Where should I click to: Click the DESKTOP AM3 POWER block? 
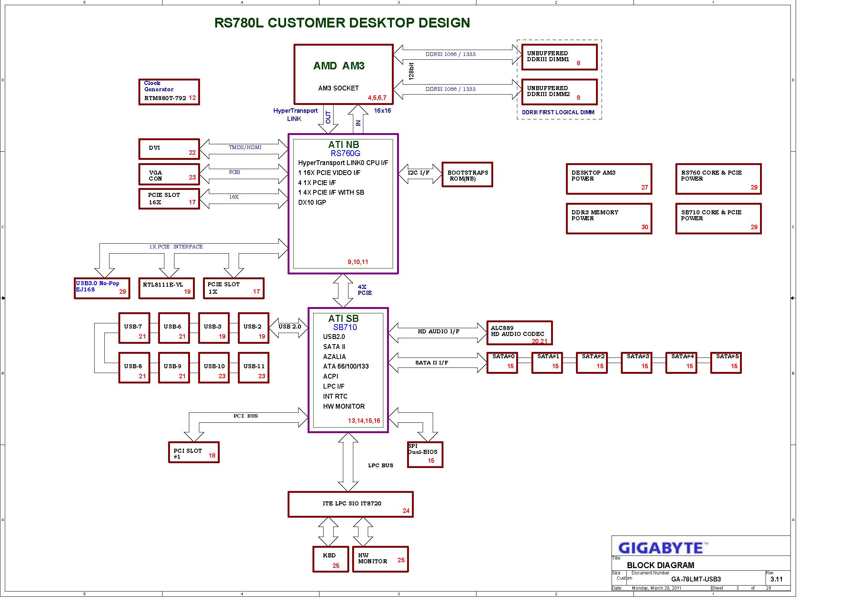(x=609, y=179)
